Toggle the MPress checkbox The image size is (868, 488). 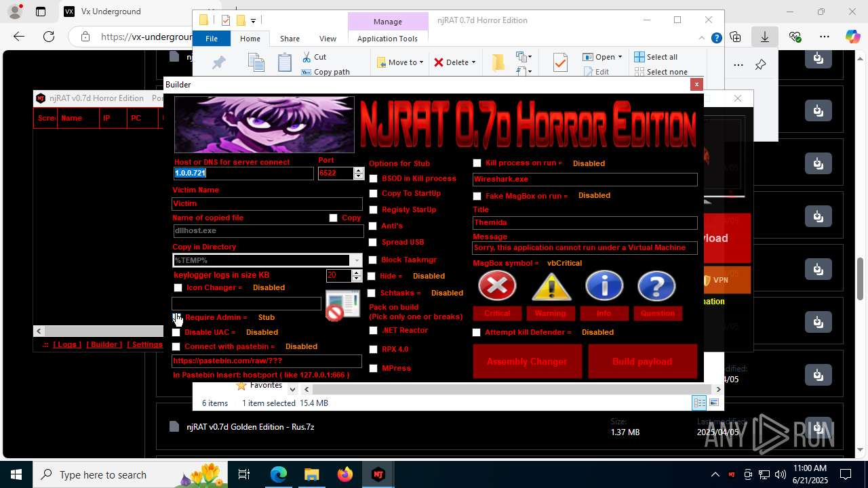373,369
